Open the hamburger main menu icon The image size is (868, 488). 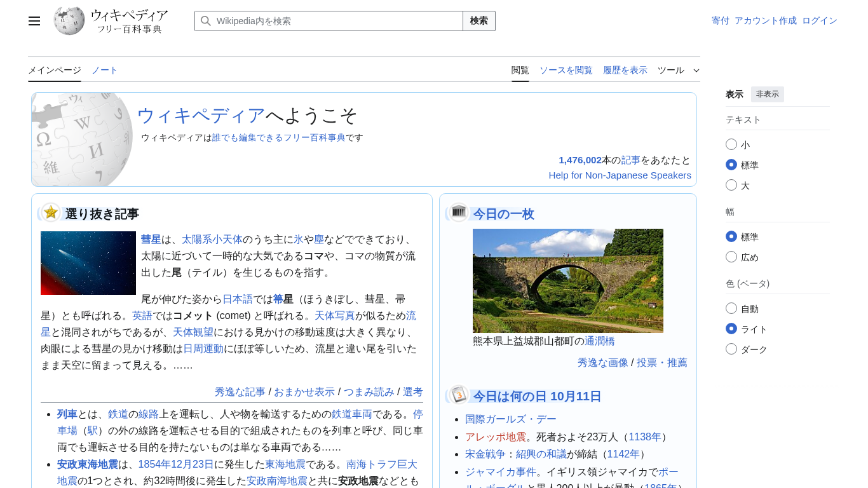point(34,21)
